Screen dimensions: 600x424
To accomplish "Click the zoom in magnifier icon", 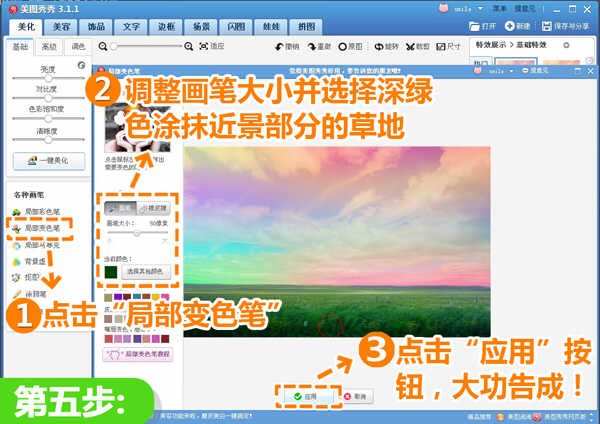I will point(188,46).
